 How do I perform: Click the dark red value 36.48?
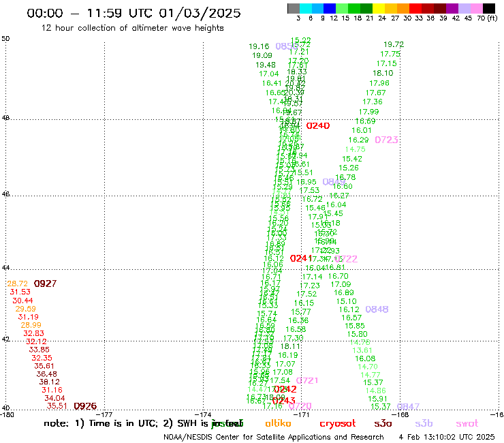pyautogui.click(x=46, y=374)
